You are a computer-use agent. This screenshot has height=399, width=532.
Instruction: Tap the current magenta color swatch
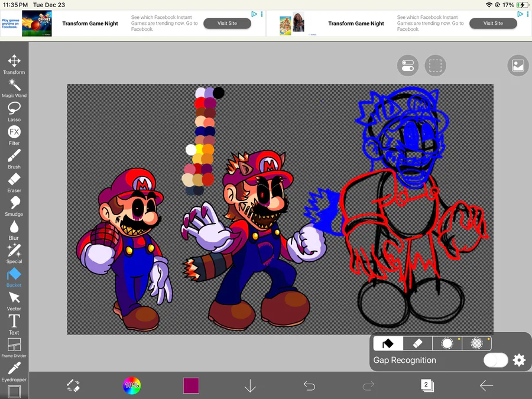pos(191,386)
